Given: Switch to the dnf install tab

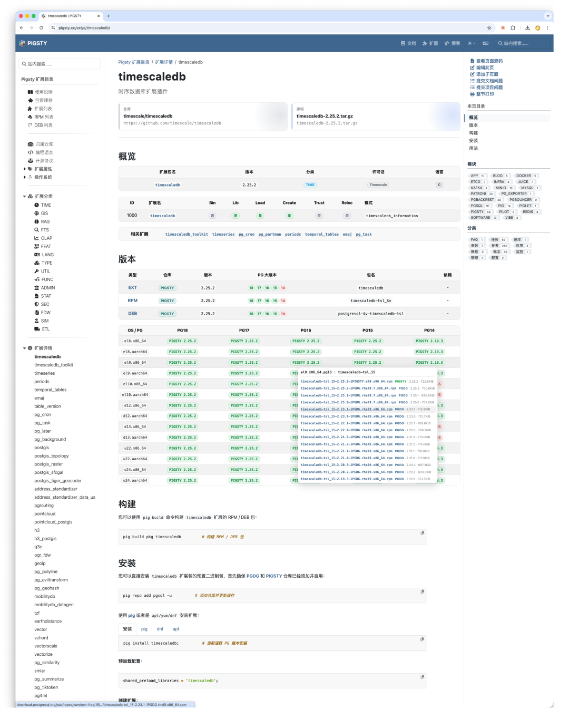Looking at the screenshot, I should click(x=160, y=629).
